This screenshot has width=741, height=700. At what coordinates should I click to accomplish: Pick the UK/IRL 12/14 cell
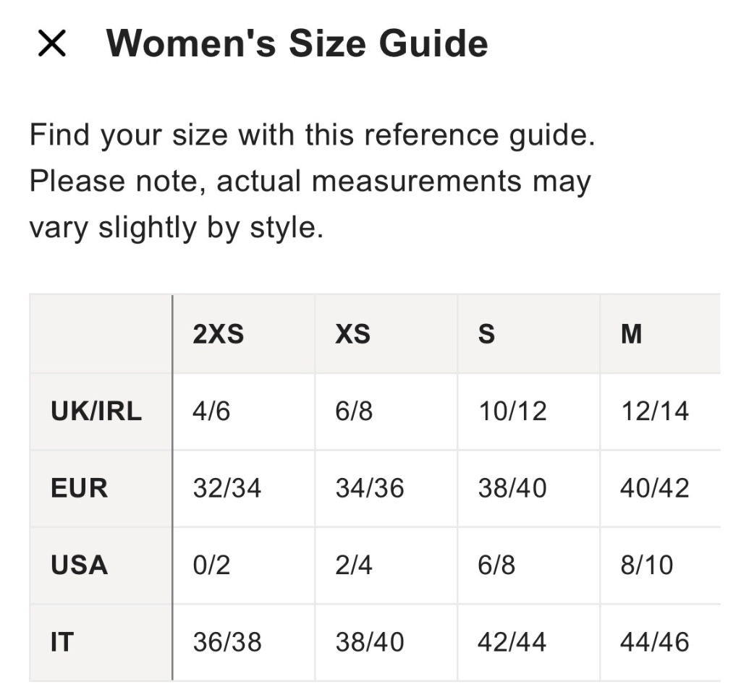655,411
